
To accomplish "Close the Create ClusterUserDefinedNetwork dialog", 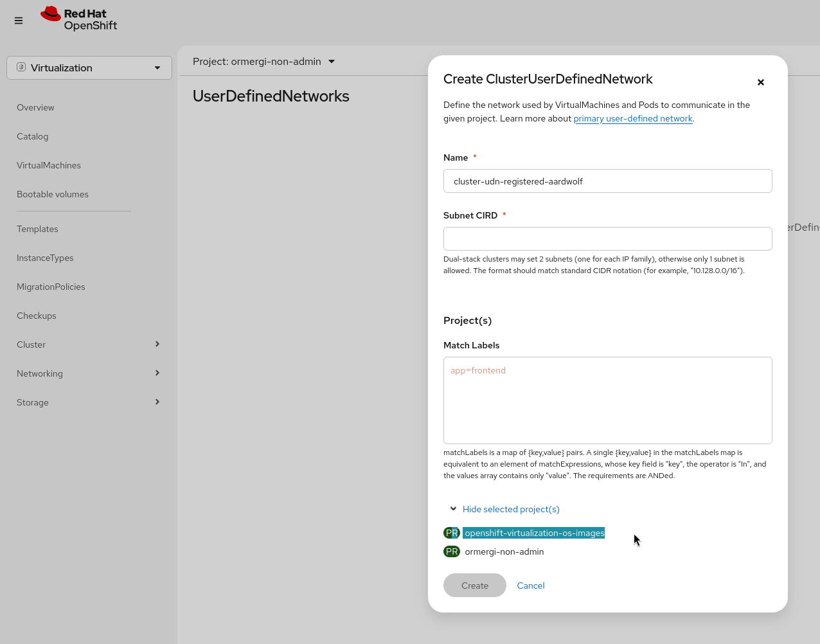I will [x=761, y=82].
